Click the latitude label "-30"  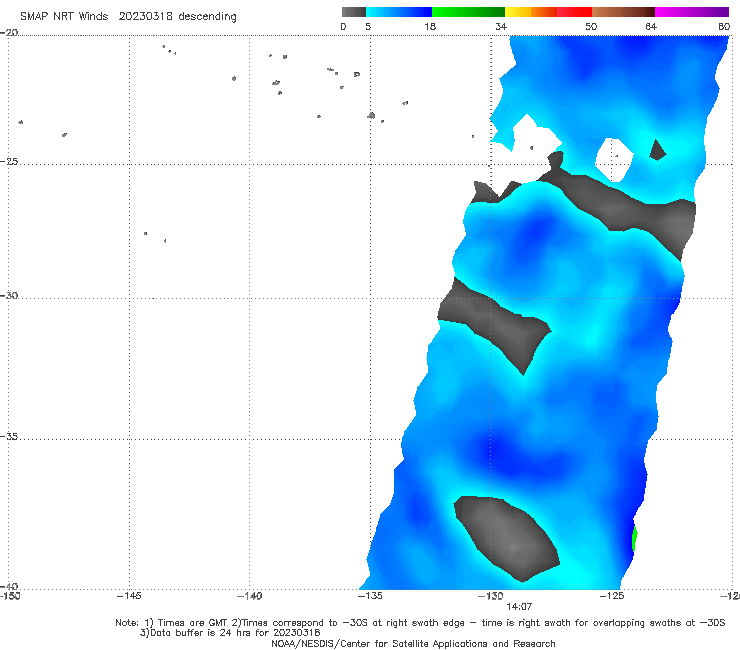pyautogui.click(x=9, y=295)
